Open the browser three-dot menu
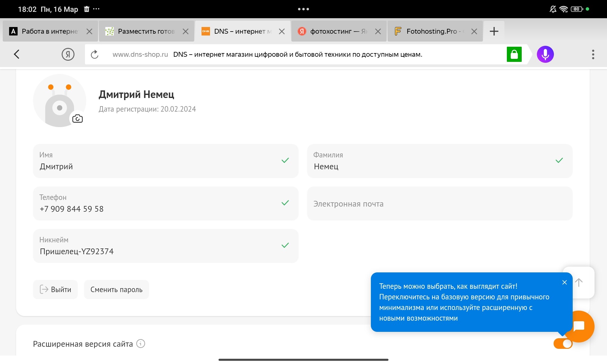 coord(593,54)
